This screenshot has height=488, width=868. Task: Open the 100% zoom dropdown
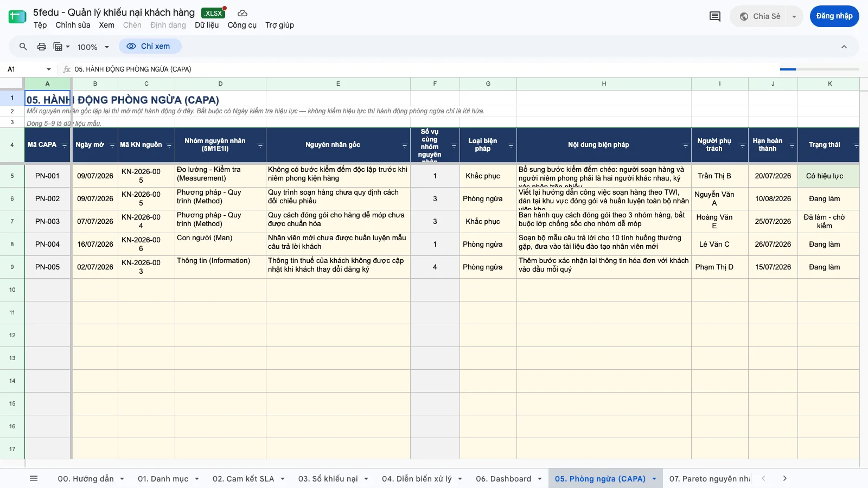tap(93, 47)
